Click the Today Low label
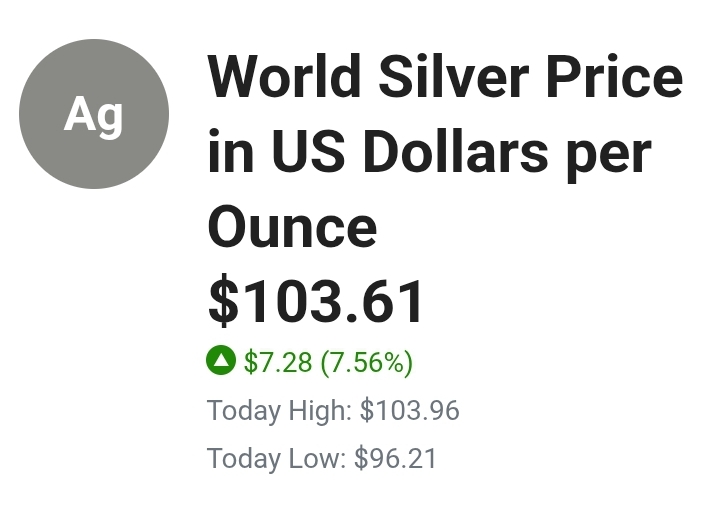 [x=276, y=458]
